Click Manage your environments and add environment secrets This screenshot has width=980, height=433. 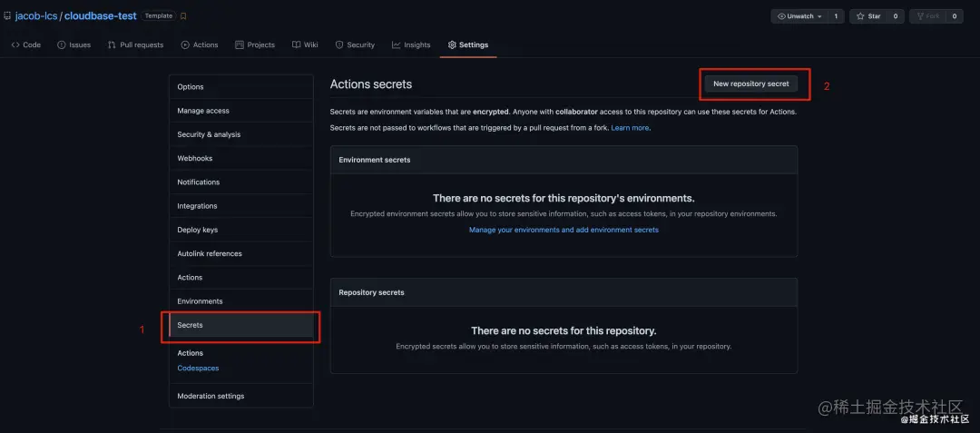(x=563, y=230)
